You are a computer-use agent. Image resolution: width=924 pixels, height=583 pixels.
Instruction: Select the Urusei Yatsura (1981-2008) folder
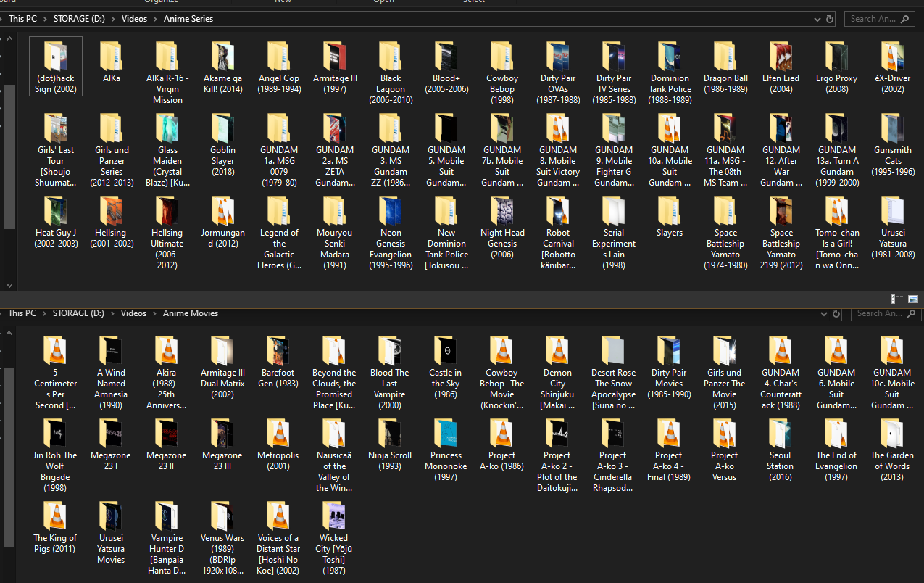(x=893, y=226)
